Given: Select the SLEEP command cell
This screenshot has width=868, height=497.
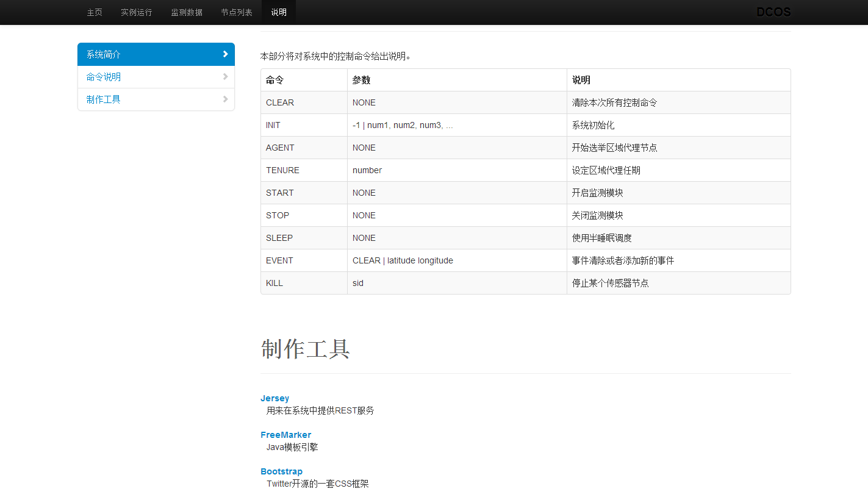Looking at the screenshot, I should [304, 238].
